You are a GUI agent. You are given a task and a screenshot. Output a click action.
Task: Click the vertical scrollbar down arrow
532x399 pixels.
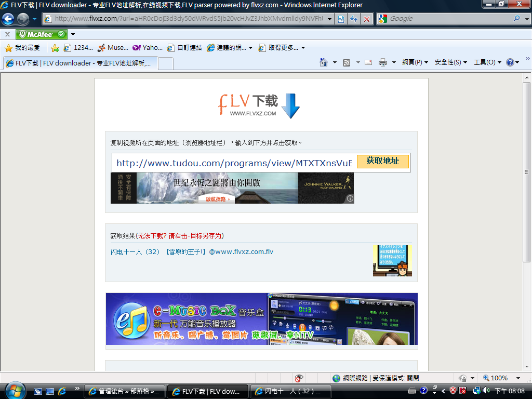pos(527,367)
